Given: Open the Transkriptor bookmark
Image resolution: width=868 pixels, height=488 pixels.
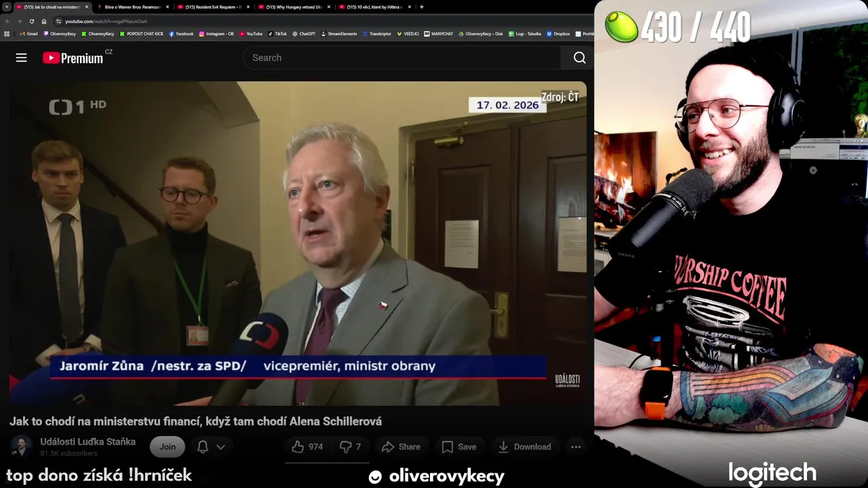Looking at the screenshot, I should (x=377, y=33).
